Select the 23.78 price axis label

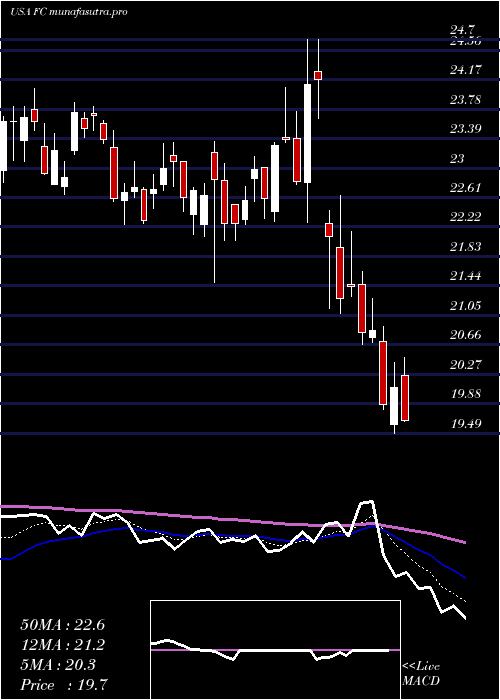click(x=466, y=99)
